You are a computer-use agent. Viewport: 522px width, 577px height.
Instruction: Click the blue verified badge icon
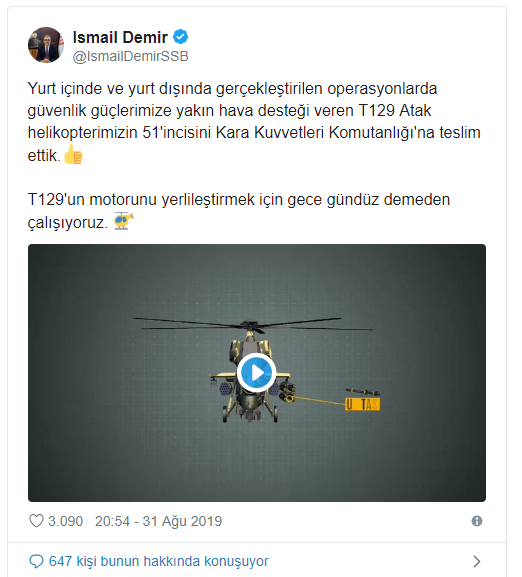pyautogui.click(x=181, y=37)
